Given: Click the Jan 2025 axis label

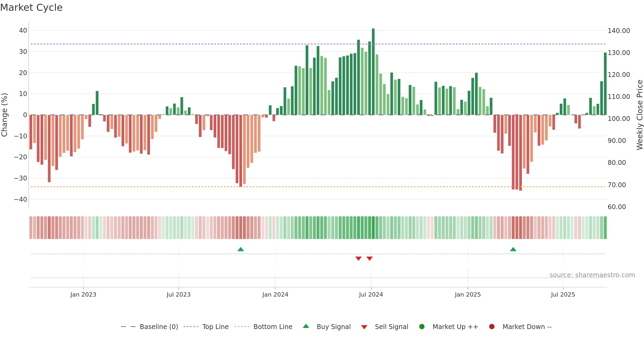Looking at the screenshot, I should pyautogui.click(x=468, y=294).
